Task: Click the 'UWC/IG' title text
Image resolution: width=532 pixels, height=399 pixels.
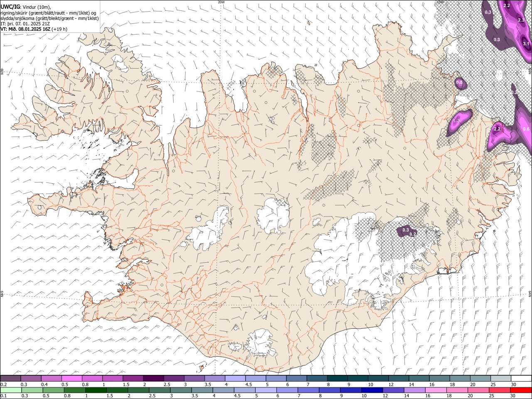Action: [10, 7]
